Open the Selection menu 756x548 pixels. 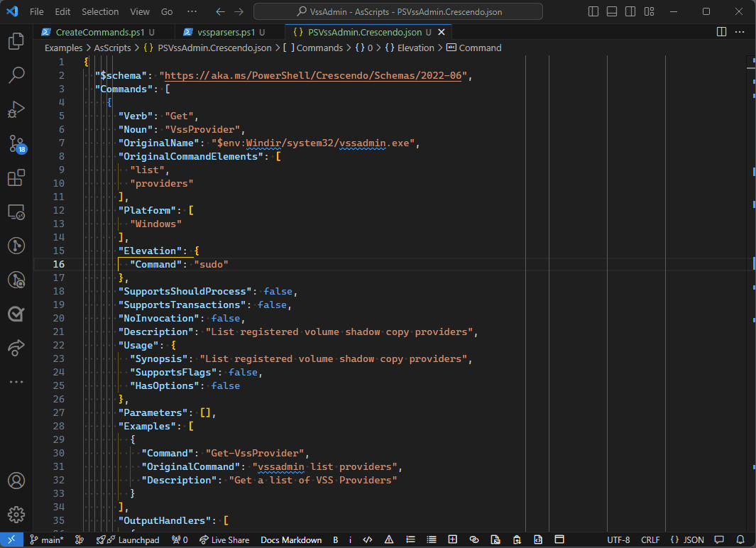[100, 11]
